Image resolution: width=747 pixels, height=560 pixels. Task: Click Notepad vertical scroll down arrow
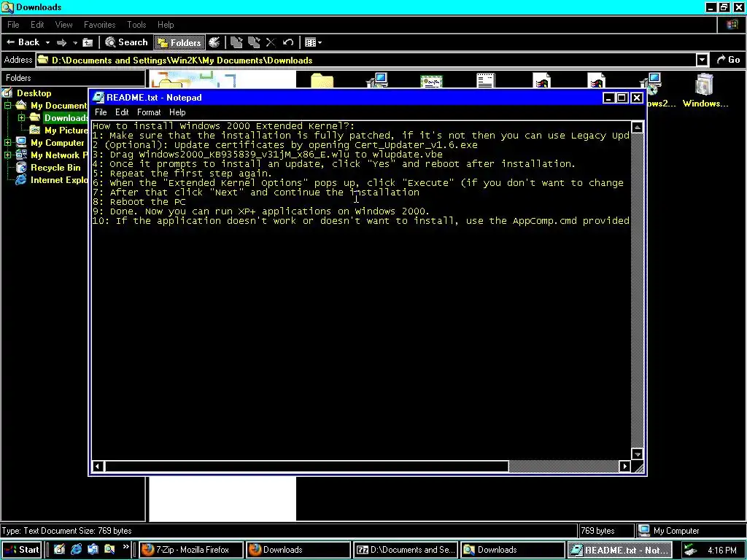pyautogui.click(x=637, y=454)
